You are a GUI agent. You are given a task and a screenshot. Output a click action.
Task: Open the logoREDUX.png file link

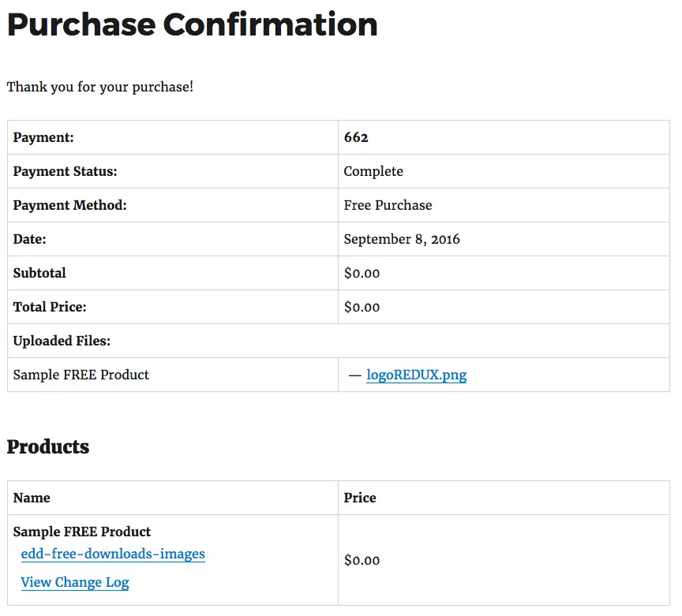pyautogui.click(x=416, y=375)
